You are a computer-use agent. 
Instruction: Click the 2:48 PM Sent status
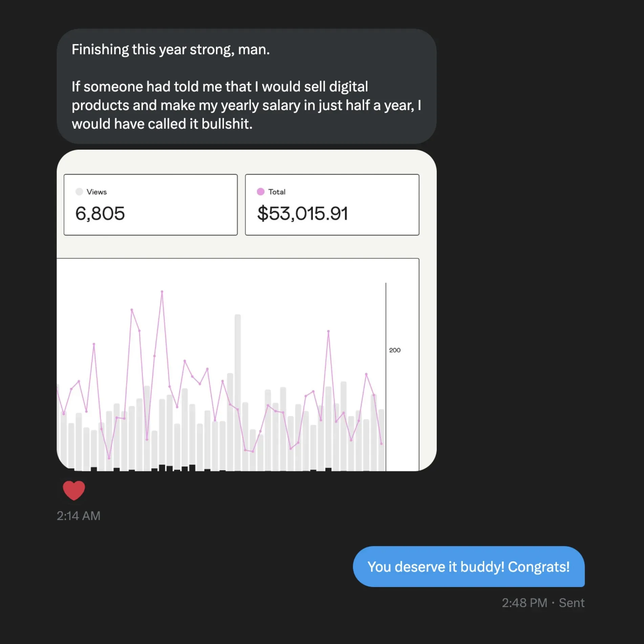[543, 603]
